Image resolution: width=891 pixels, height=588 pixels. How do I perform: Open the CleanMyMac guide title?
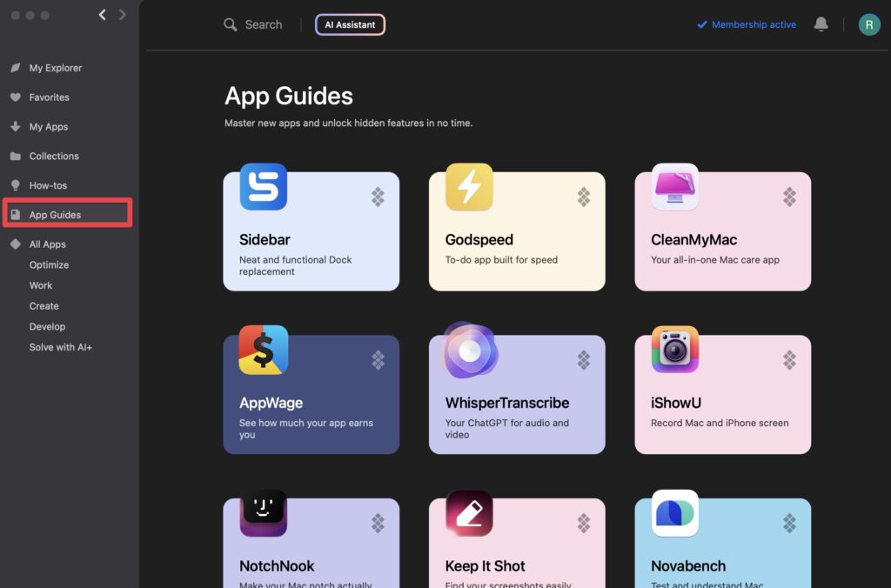tap(693, 240)
